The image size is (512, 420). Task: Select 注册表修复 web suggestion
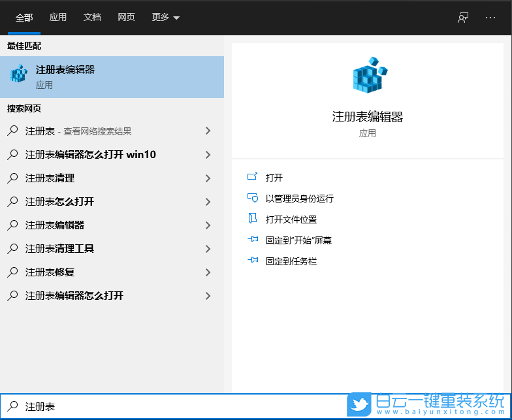tap(112, 272)
